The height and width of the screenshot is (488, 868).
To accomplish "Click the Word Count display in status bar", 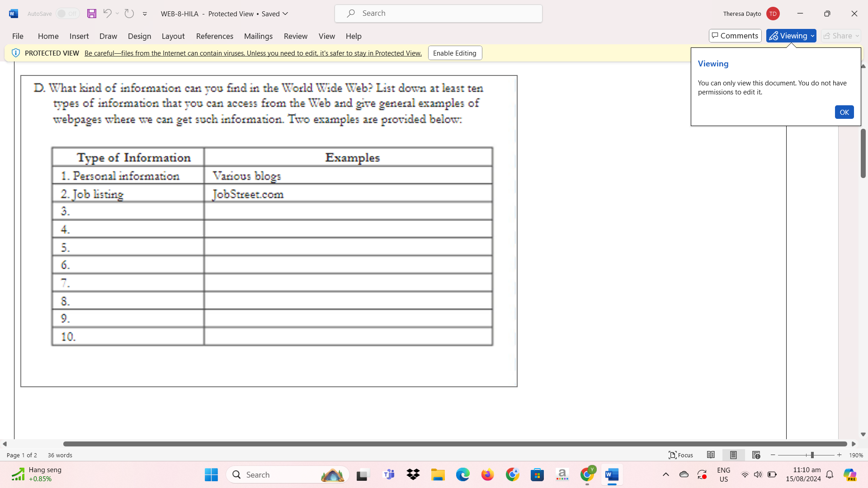I will [x=60, y=455].
